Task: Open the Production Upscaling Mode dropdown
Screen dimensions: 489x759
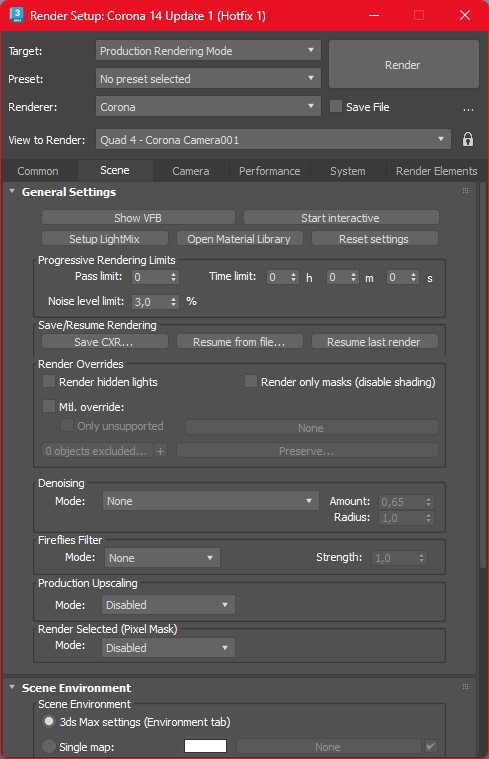Action: point(168,605)
